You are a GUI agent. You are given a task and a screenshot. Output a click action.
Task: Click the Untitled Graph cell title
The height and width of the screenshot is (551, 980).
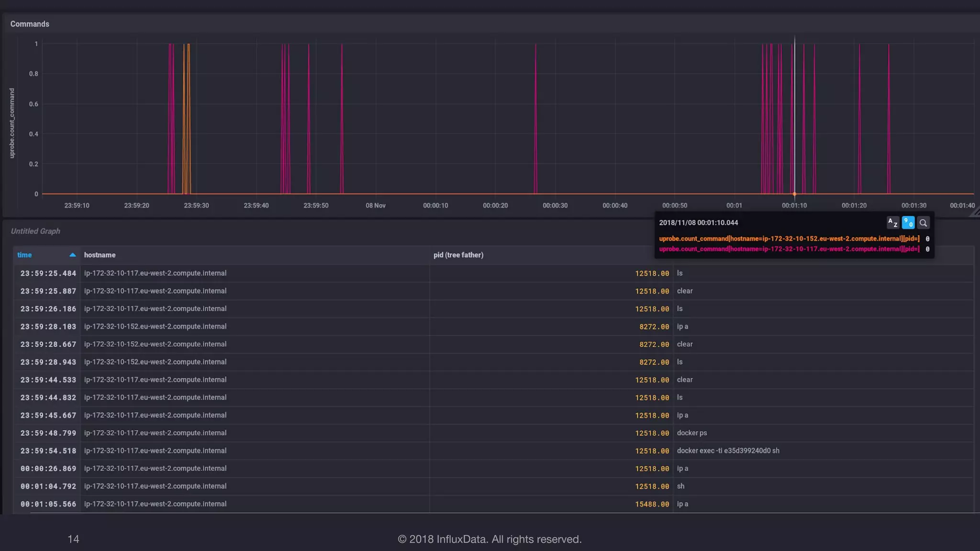pos(35,231)
